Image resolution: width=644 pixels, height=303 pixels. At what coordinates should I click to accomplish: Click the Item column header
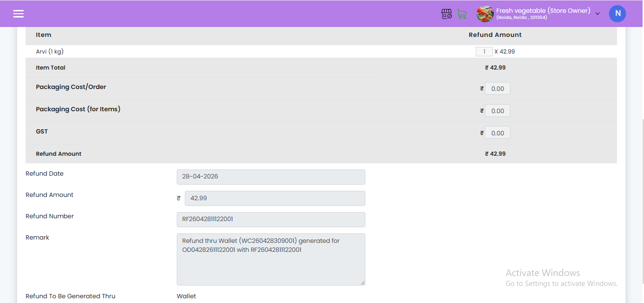44,35
